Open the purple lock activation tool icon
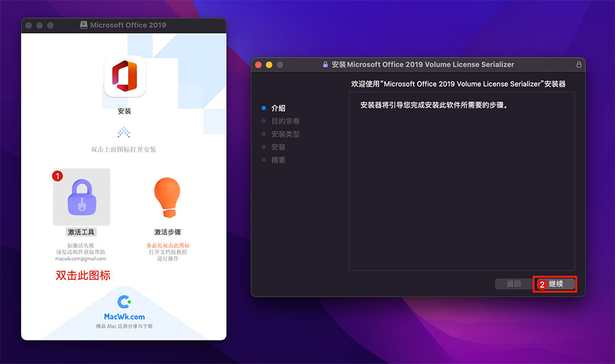This screenshot has height=364, width=615. click(82, 197)
